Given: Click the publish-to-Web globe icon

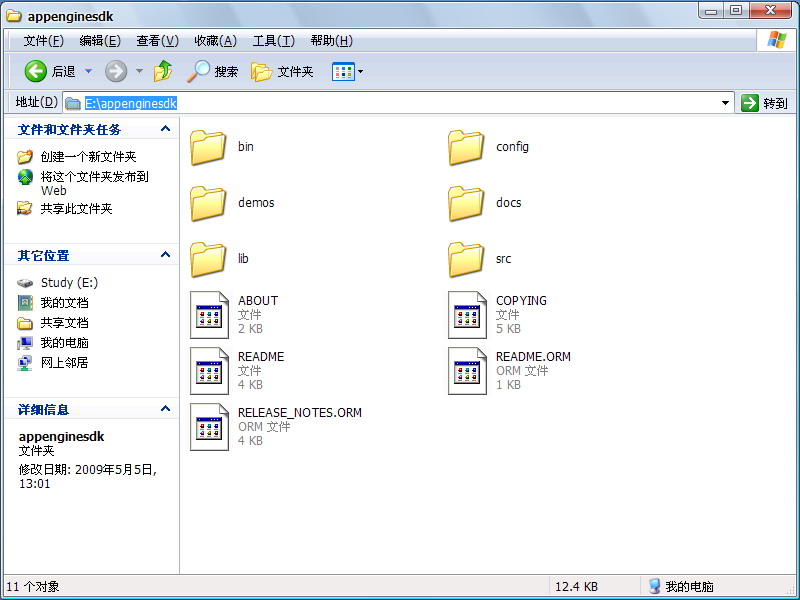Looking at the screenshot, I should point(25,177).
